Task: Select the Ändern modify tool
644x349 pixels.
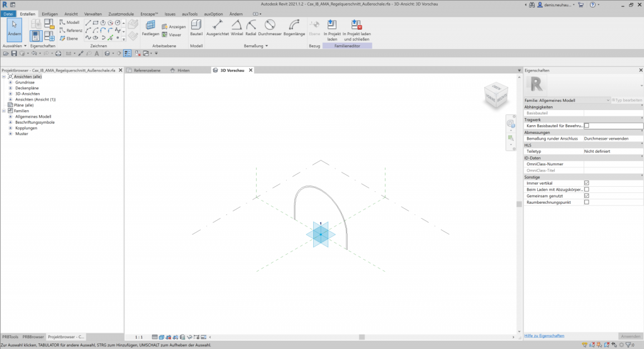Action: [x=14, y=28]
